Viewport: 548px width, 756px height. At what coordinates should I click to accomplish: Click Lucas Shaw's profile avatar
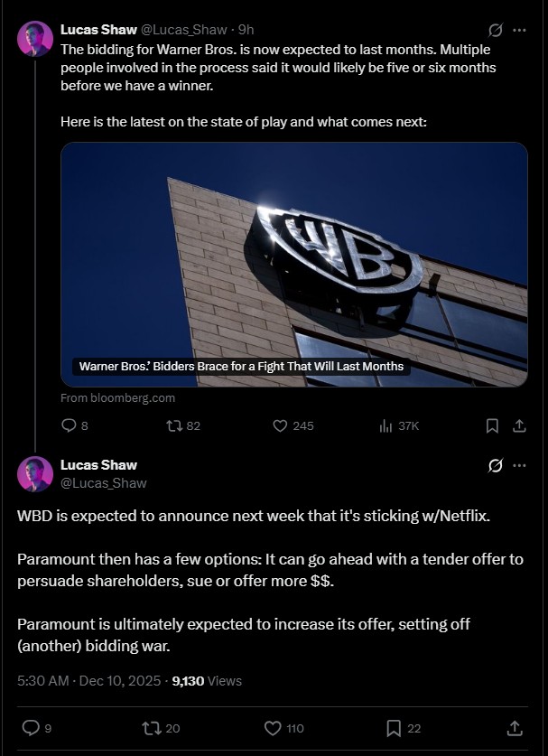35,29
